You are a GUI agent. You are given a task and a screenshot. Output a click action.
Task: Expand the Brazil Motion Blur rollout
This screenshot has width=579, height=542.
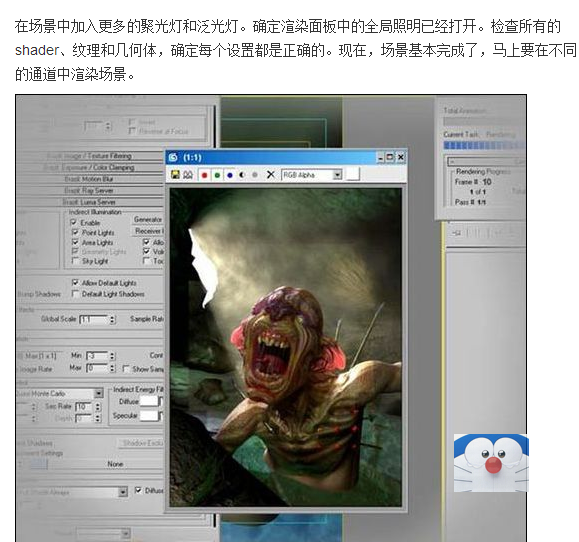tap(89, 179)
